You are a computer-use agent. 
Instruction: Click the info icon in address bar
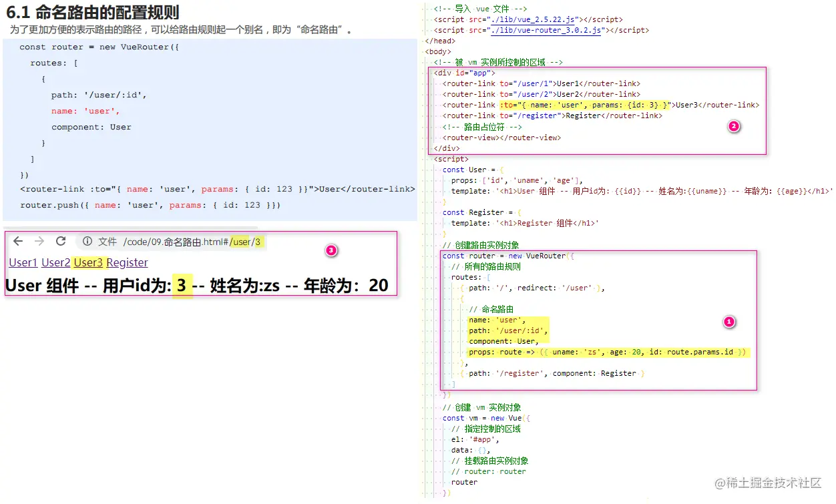87,242
